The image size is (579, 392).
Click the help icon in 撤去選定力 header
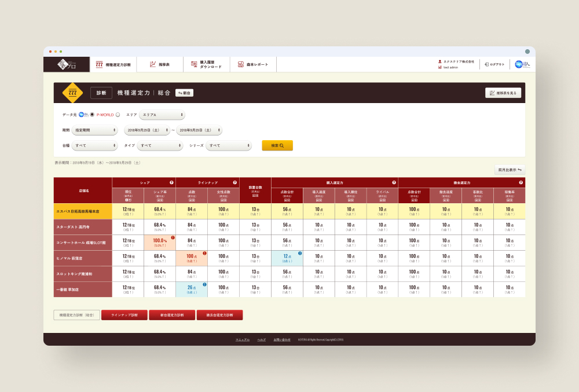pyautogui.click(x=521, y=182)
